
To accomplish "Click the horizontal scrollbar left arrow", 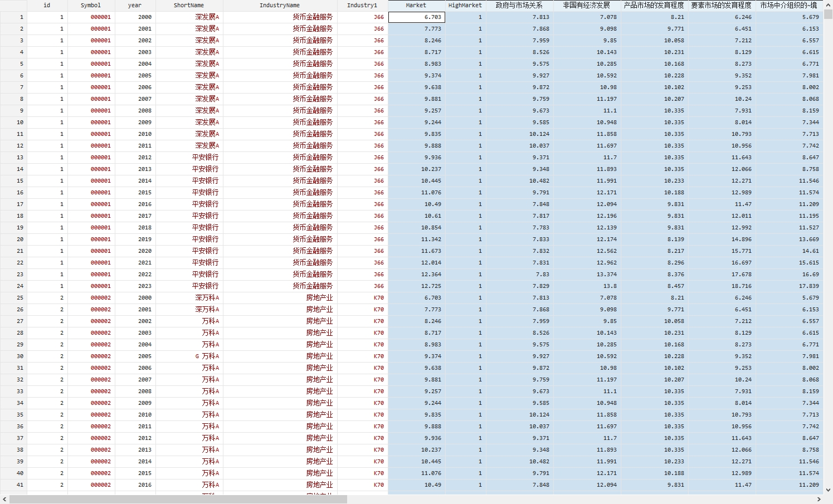I will point(4,500).
